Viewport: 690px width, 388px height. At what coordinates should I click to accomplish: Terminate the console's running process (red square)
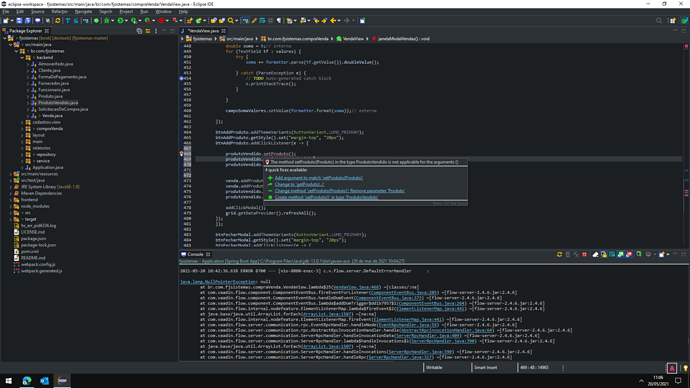click(584, 254)
